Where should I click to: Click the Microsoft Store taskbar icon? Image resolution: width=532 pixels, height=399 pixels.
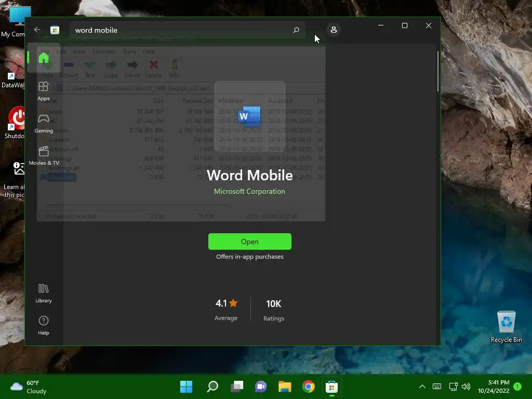331,387
